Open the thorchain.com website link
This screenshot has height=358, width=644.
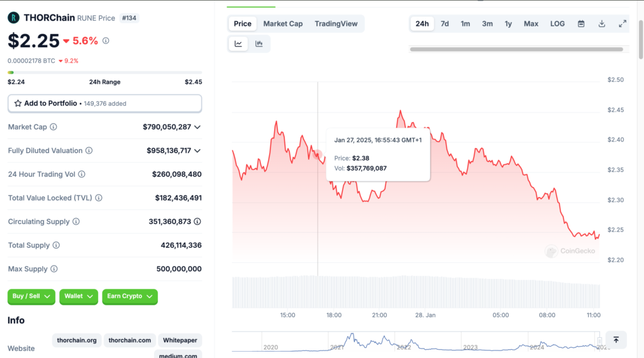click(130, 340)
